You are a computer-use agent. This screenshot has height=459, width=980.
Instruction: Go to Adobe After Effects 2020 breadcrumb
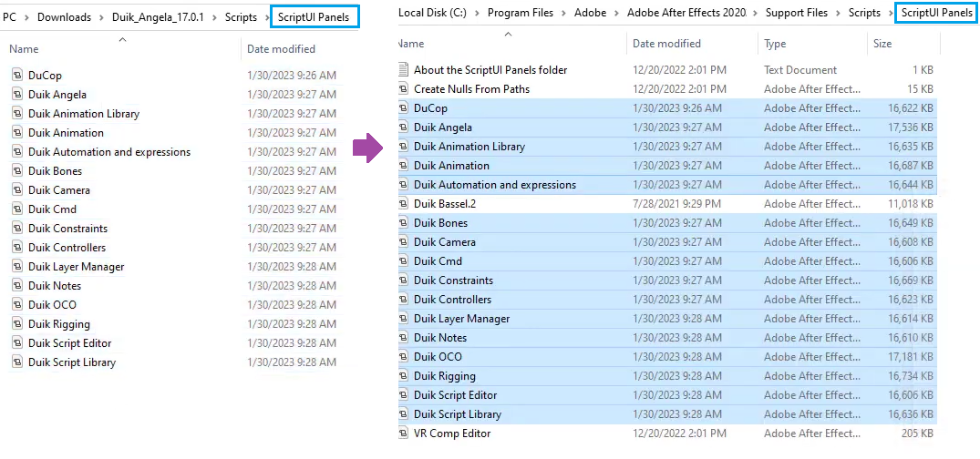[686, 13]
